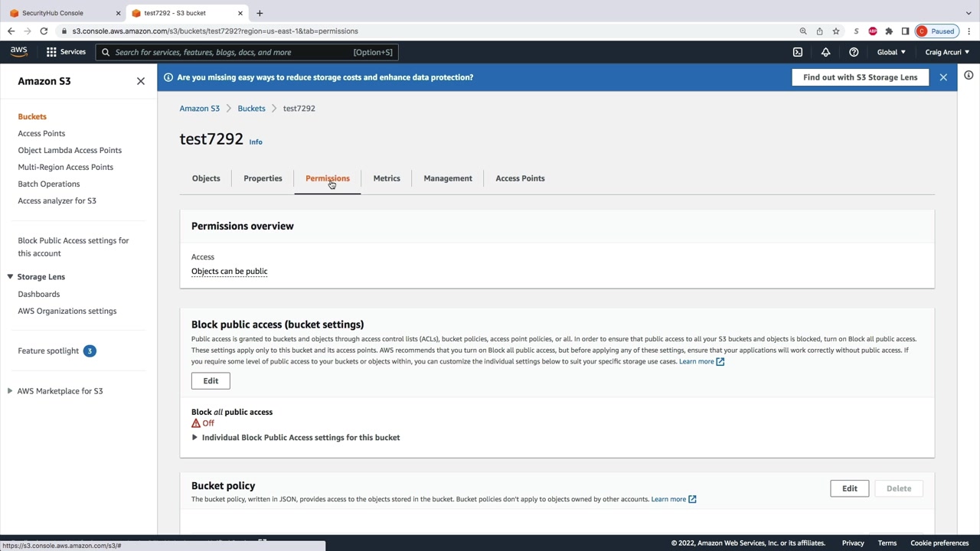The image size is (980, 551).
Task: Dismiss the S3 Storage Lens banner
Action: [943, 77]
